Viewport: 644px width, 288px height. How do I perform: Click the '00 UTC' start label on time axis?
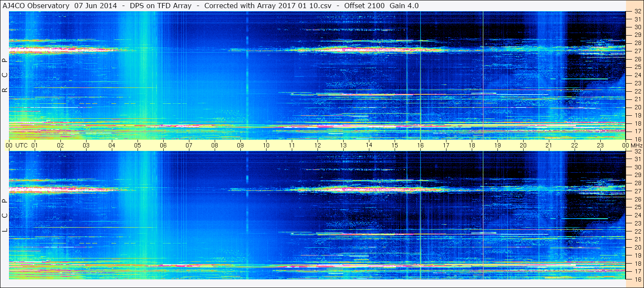click(x=17, y=145)
